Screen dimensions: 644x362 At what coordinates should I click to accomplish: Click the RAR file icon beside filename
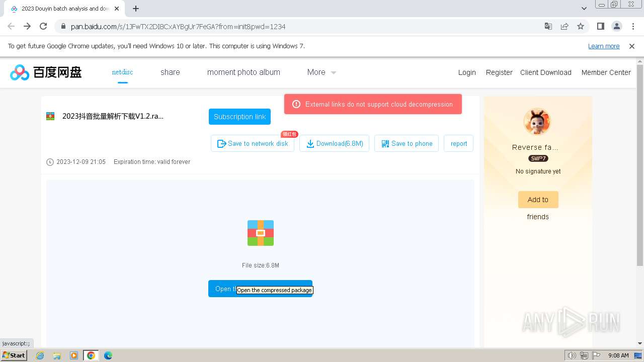(50, 116)
